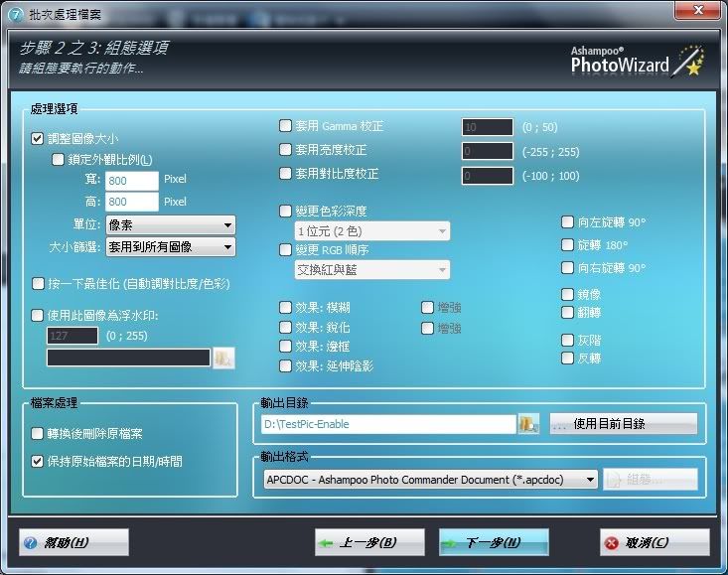Open the 大小篩選 dropdown 套用到所有圖像

[x=171, y=247]
